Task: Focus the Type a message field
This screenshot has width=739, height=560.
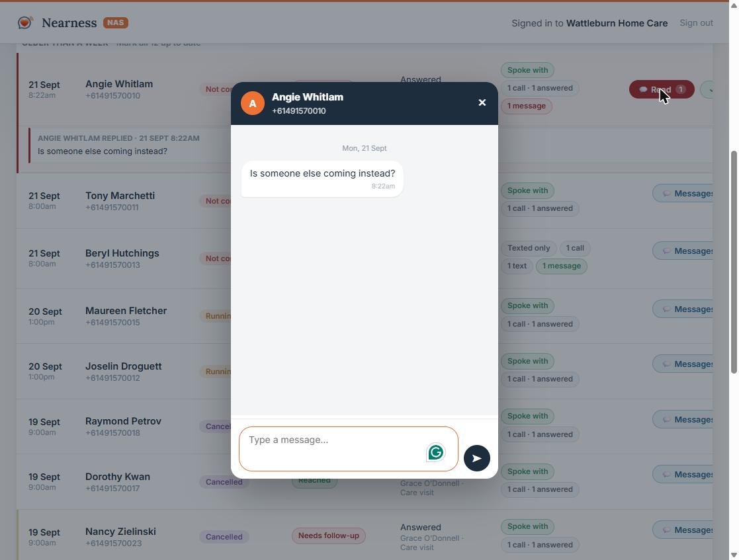Action: point(348,449)
